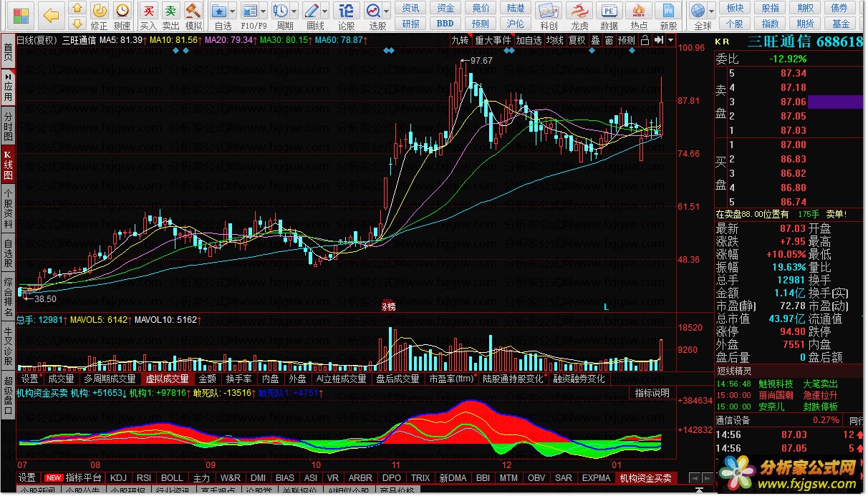Viewport: 868px width, 496px height.
Task: Go back with the yellow left arrow
Action: 52,15
